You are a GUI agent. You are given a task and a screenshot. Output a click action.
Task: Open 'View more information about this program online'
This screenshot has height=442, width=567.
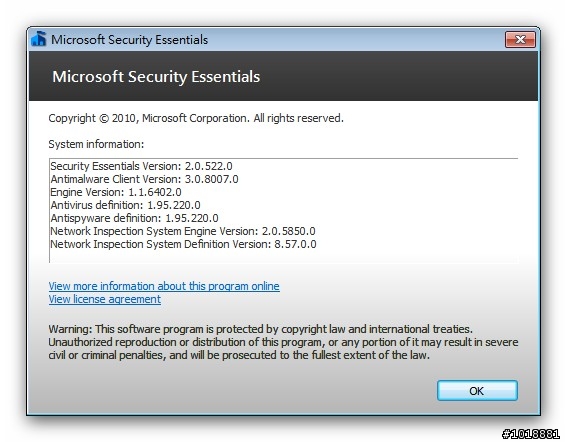pyautogui.click(x=164, y=286)
